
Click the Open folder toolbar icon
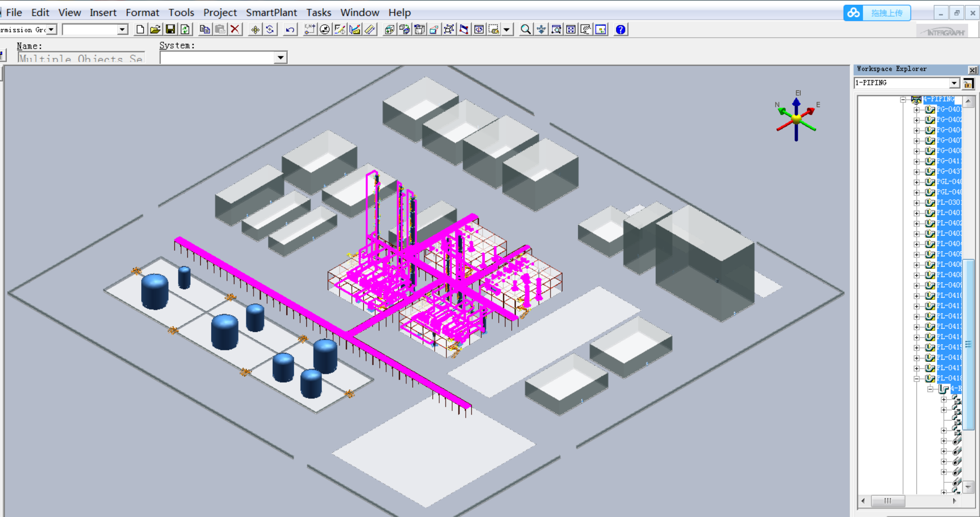pyautogui.click(x=155, y=29)
